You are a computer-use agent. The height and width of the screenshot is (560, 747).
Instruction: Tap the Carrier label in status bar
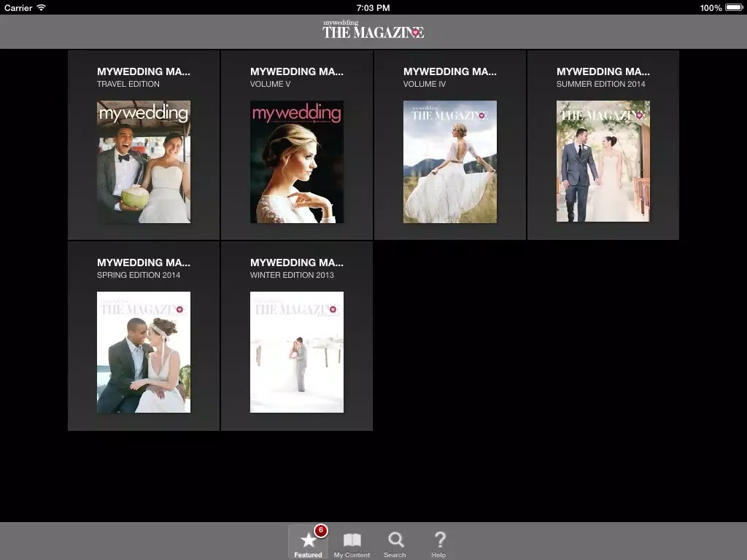[x=18, y=7]
